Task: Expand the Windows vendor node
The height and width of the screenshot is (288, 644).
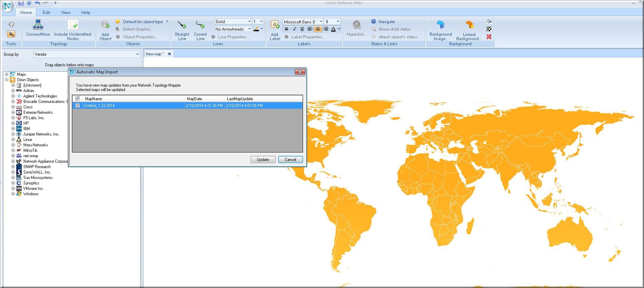Action: tap(13, 194)
